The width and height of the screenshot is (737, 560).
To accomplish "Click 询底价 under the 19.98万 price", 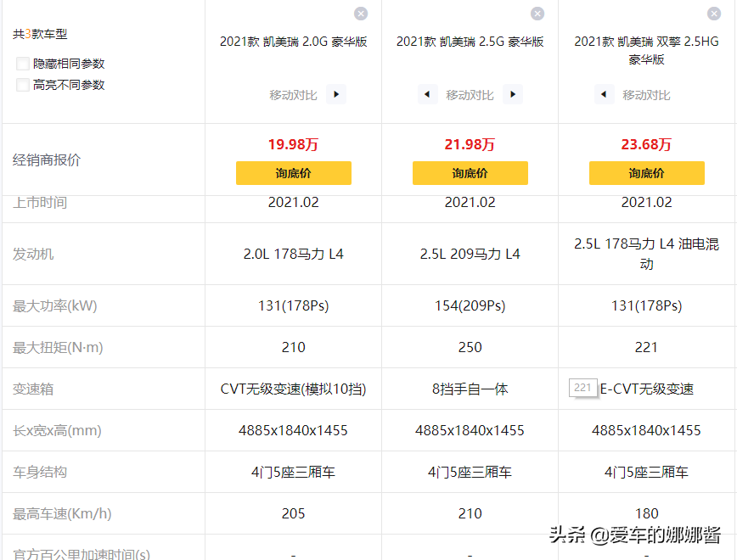I will [x=293, y=173].
